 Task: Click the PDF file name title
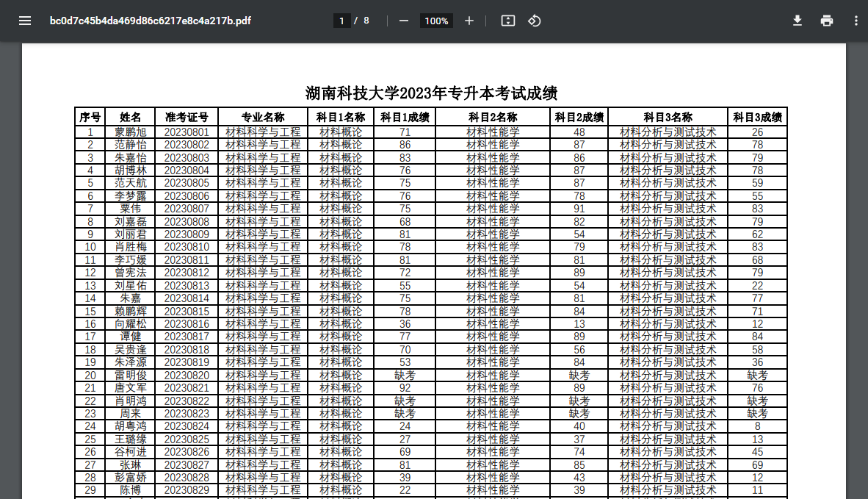(x=150, y=21)
